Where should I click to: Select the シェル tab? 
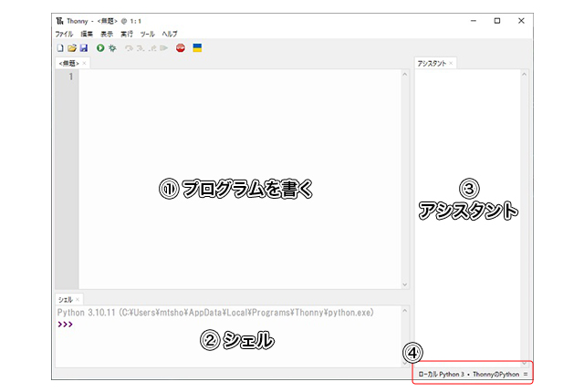point(65,299)
